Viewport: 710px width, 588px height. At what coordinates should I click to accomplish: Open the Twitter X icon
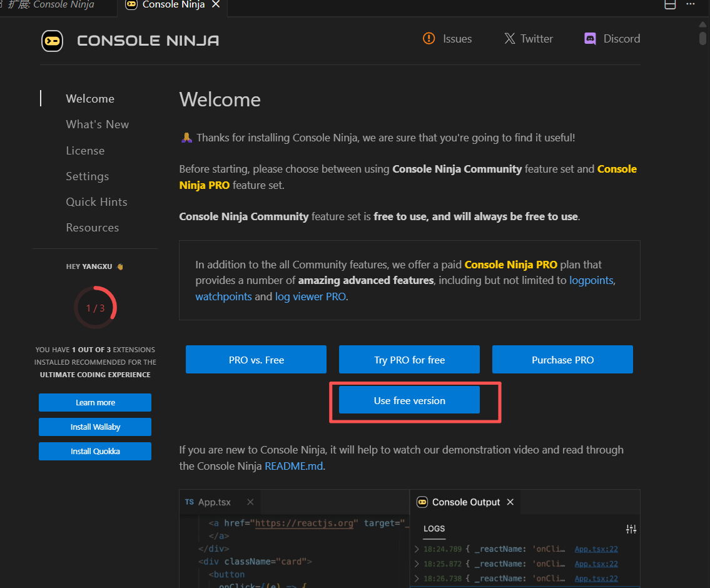(510, 39)
